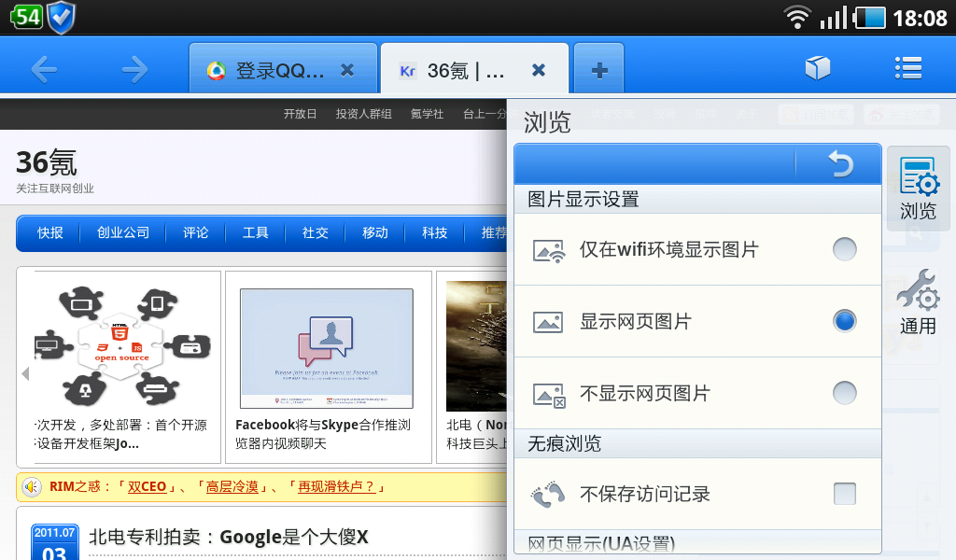Open the list menu icon in toolbar
The height and width of the screenshot is (560, 956).
point(907,67)
